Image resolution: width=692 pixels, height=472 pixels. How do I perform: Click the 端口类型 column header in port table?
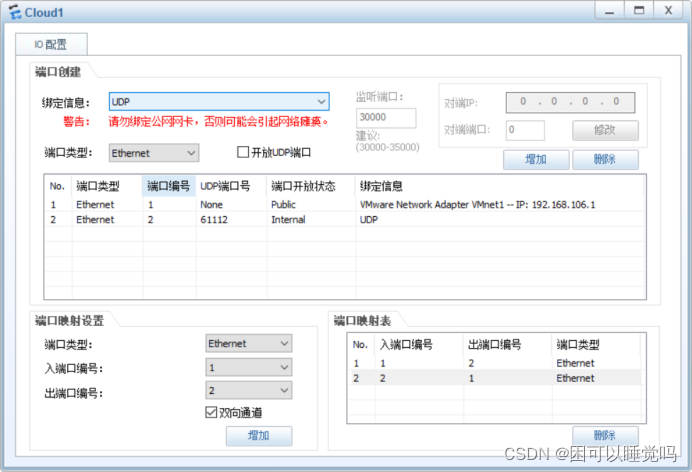(x=107, y=186)
